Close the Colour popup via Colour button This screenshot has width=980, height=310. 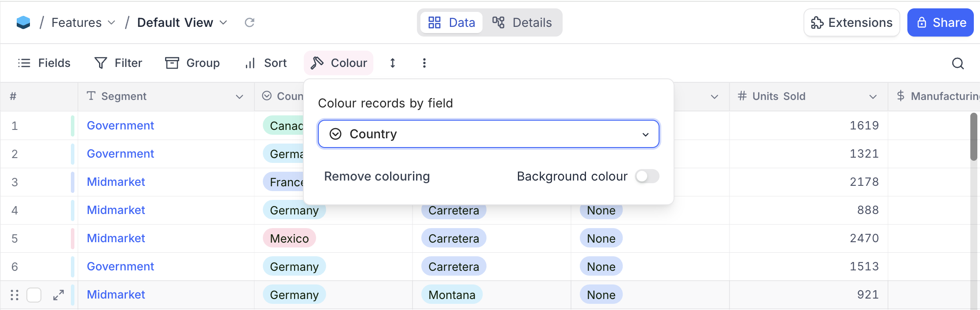pos(339,63)
